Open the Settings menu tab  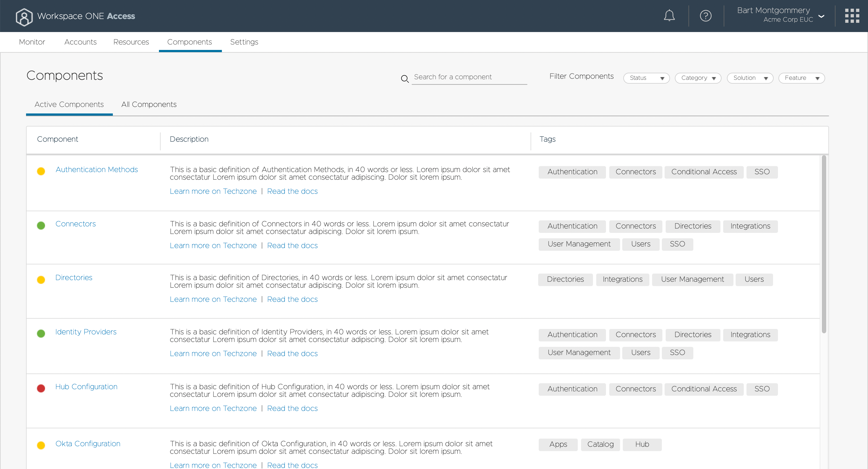click(244, 42)
